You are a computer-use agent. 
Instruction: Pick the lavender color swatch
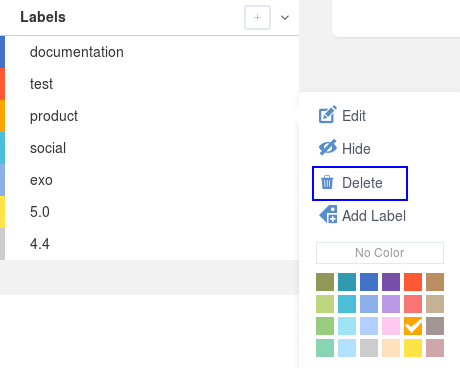391,304
